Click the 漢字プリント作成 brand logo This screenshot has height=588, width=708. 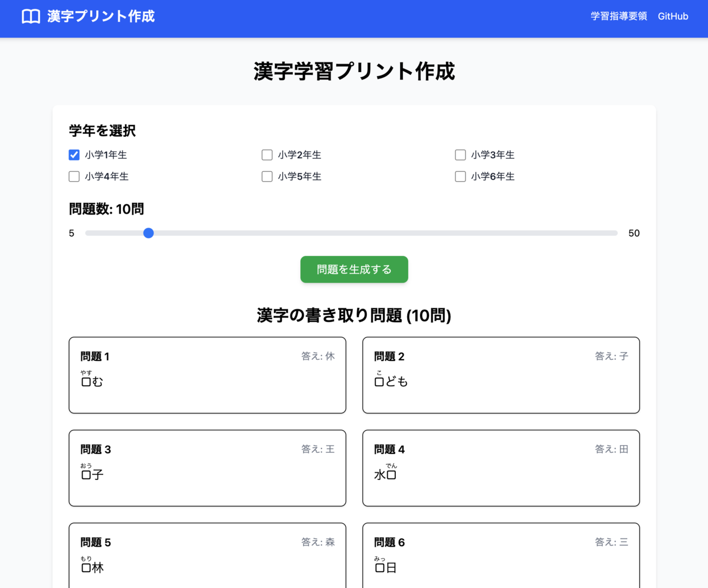point(100,16)
